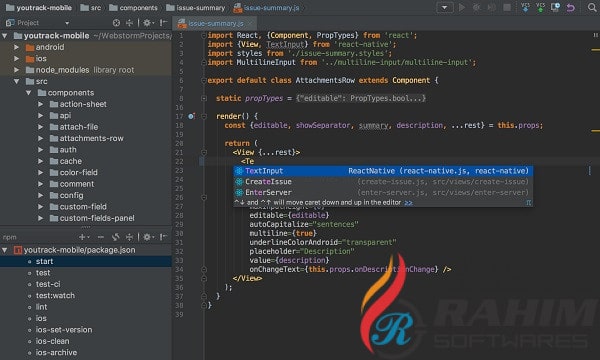Select the attach-file folder
The image size is (600, 360).
tap(78, 127)
